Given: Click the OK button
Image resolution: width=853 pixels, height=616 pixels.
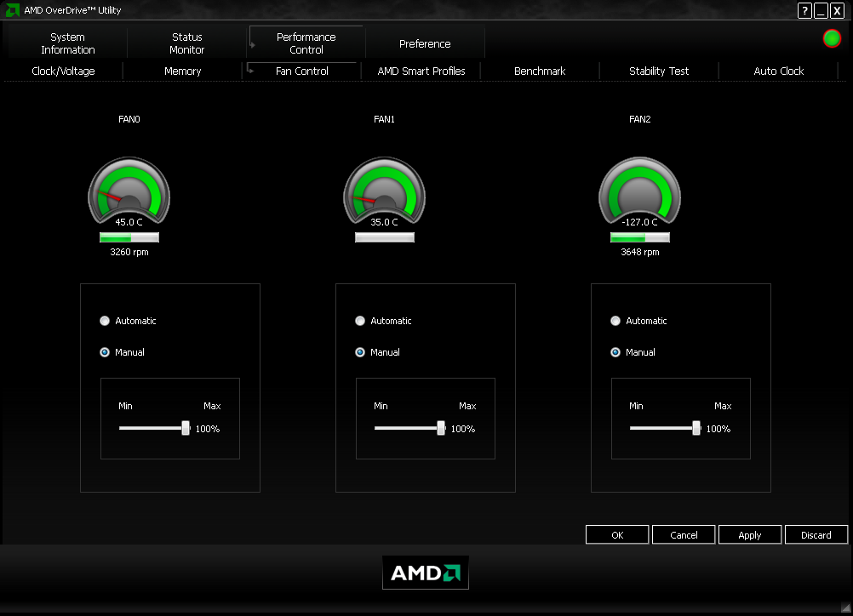Looking at the screenshot, I should tap(617, 535).
